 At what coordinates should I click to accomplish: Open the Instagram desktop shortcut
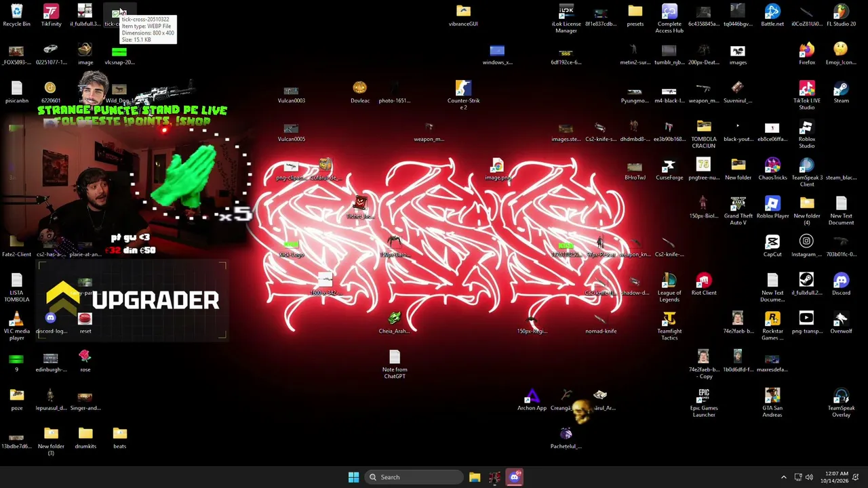[x=806, y=246]
